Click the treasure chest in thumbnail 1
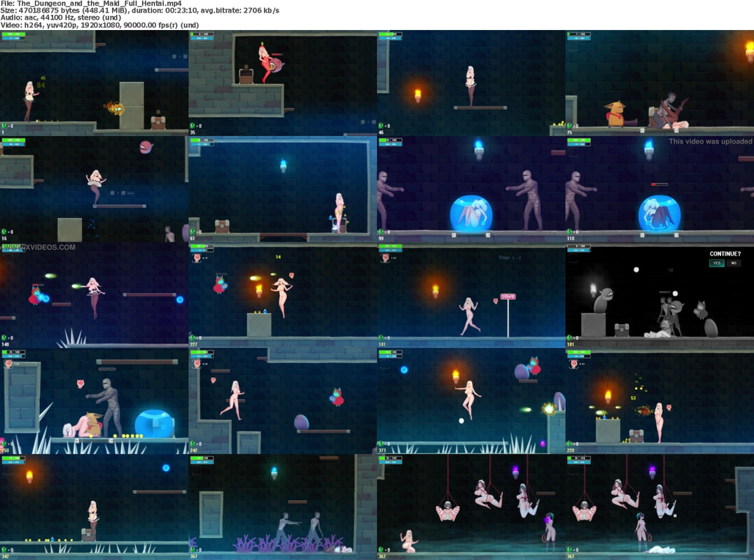Image resolution: width=754 pixels, height=560 pixels. pyautogui.click(x=158, y=121)
